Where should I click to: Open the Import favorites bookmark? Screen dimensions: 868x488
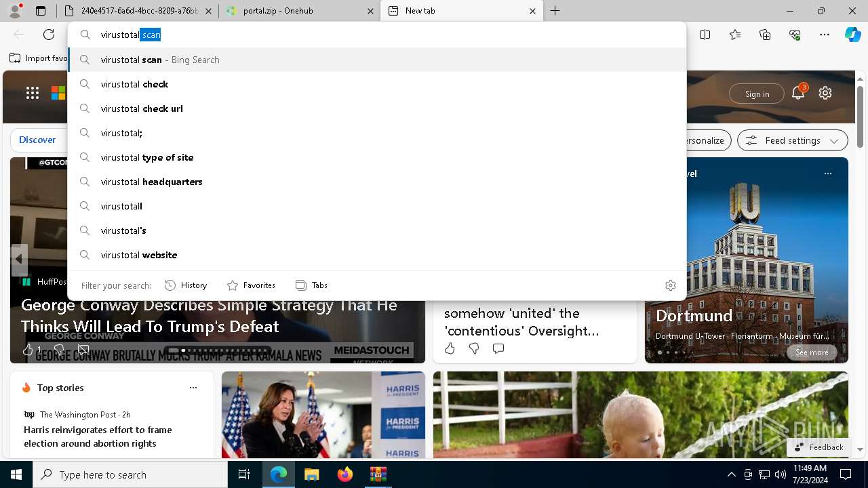pyautogui.click(x=39, y=58)
